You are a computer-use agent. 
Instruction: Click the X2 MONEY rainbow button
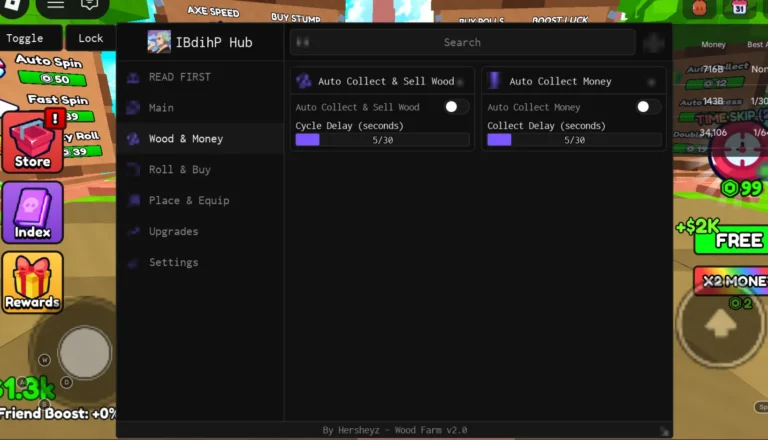(731, 281)
